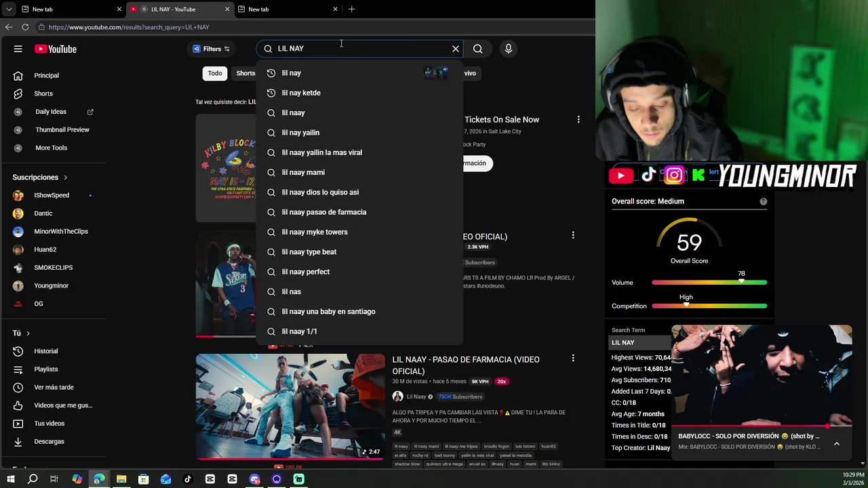Click the help icon beside Overall score
The image size is (868, 488).
[x=764, y=201]
